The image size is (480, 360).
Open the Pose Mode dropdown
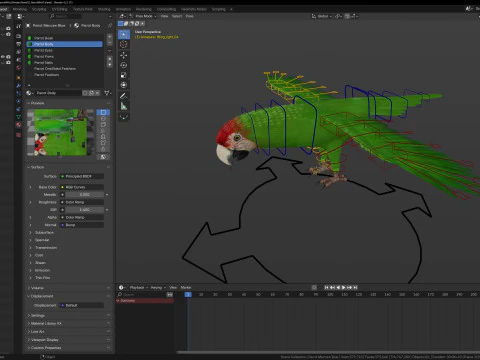click(143, 16)
